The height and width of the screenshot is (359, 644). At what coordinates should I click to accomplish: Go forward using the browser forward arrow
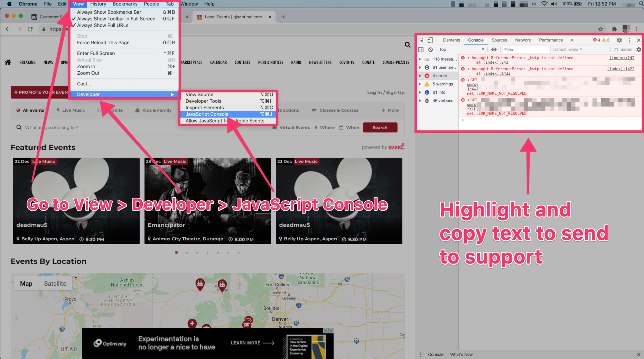tap(19, 29)
